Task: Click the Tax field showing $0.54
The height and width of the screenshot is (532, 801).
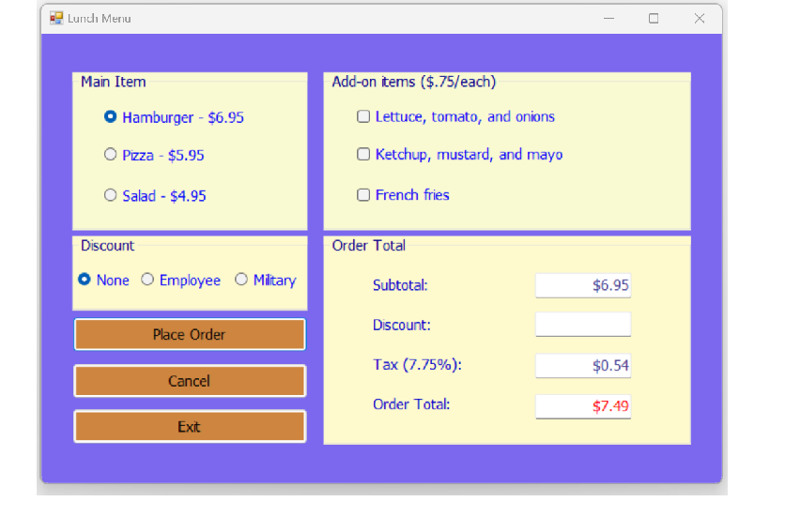Action: click(583, 366)
